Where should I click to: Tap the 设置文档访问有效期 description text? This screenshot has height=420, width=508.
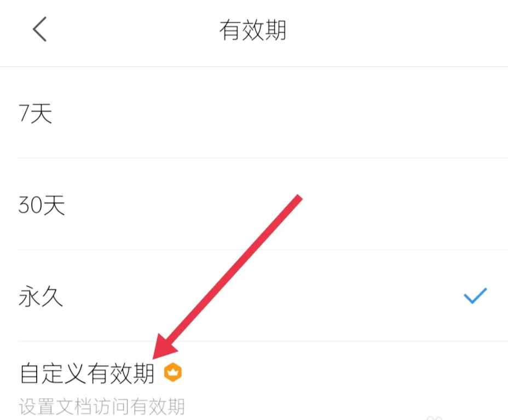tap(102, 406)
